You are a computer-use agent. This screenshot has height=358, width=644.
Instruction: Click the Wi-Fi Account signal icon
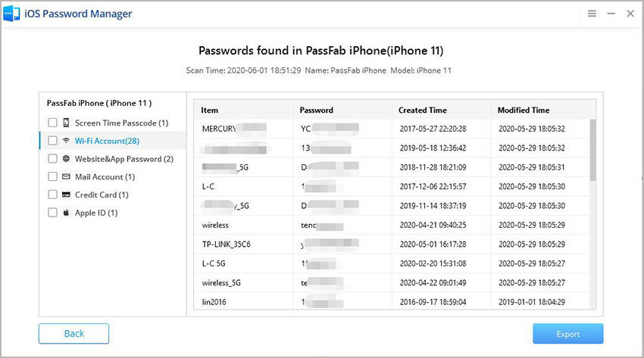click(x=66, y=141)
